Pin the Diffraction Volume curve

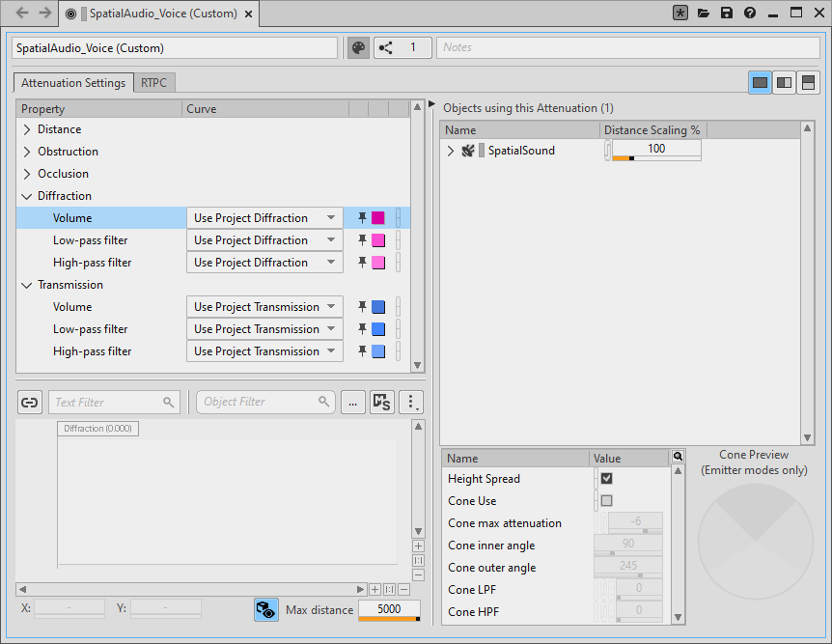pos(362,218)
